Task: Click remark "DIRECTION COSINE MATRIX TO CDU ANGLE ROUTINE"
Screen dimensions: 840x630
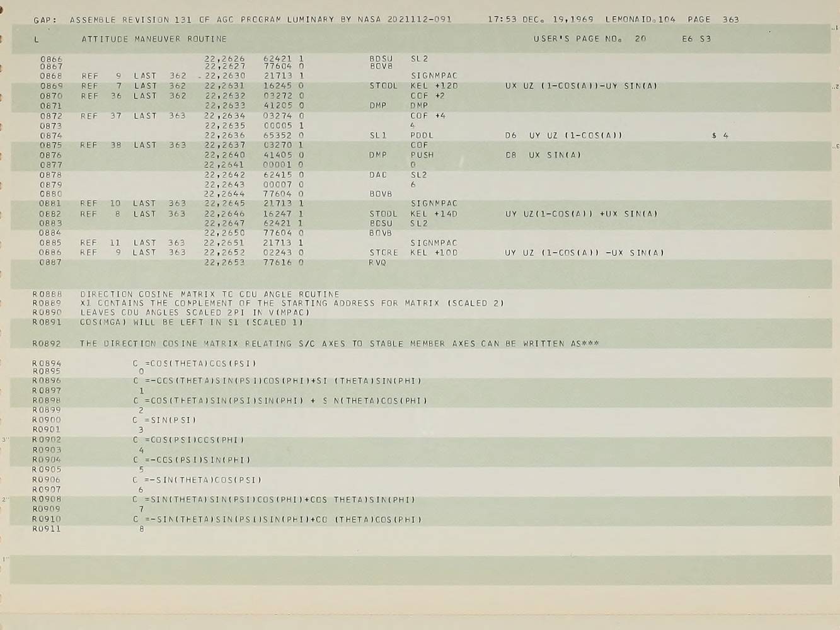Action: click(210, 294)
